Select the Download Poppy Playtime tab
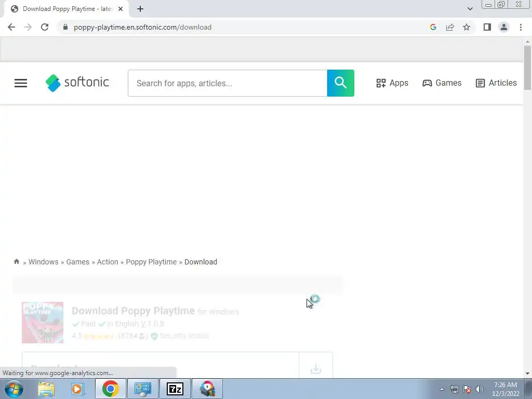Screen dimensions: 532x399 click(x=66, y=9)
